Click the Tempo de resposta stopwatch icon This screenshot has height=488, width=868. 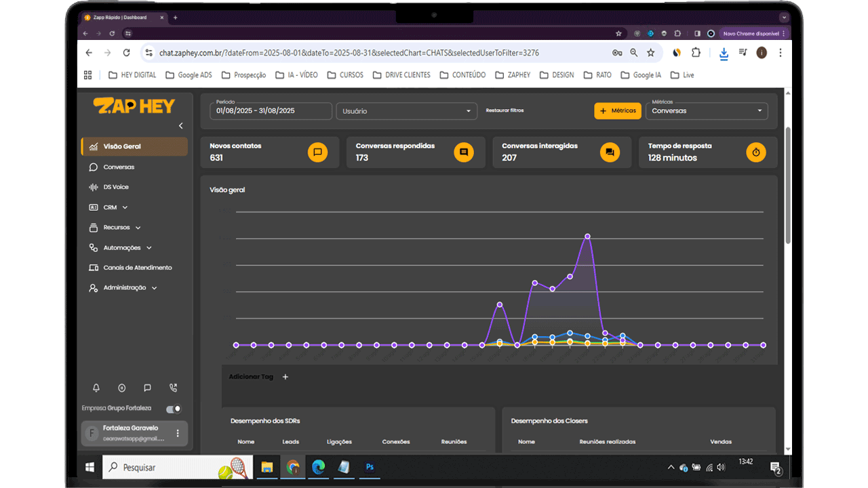(x=756, y=152)
